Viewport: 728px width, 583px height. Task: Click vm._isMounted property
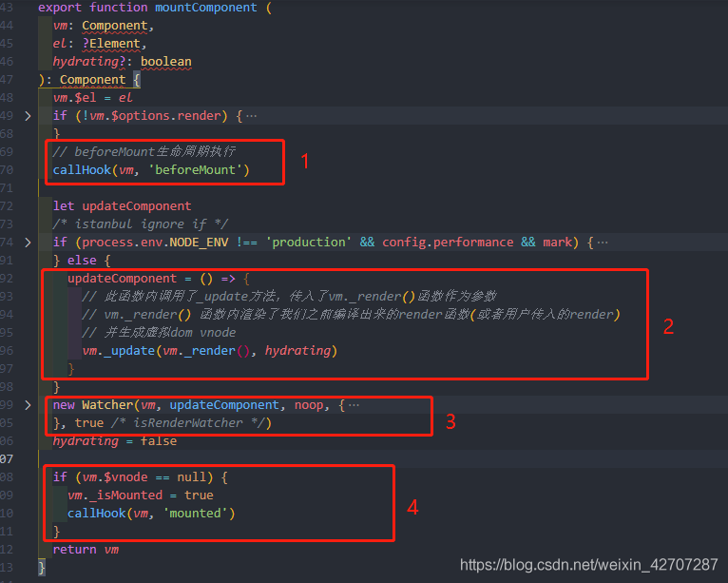pyautogui.click(x=115, y=496)
